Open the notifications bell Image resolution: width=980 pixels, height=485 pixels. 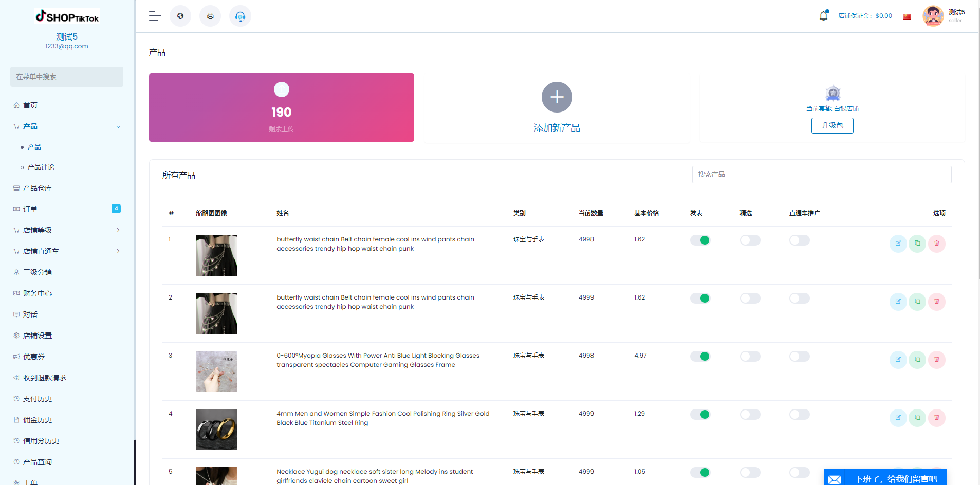[x=823, y=16]
